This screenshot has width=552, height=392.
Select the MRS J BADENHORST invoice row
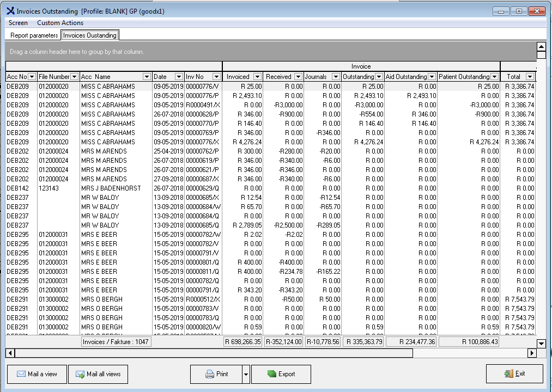tap(111, 188)
